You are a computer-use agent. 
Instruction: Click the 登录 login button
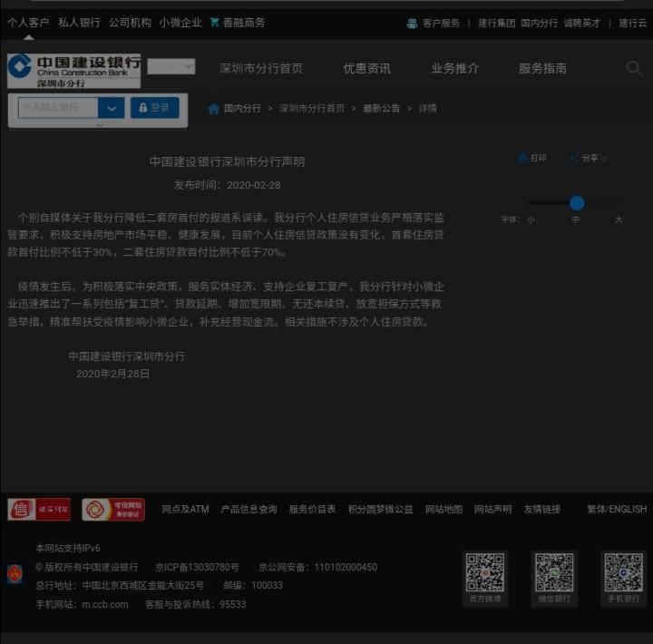pos(155,108)
